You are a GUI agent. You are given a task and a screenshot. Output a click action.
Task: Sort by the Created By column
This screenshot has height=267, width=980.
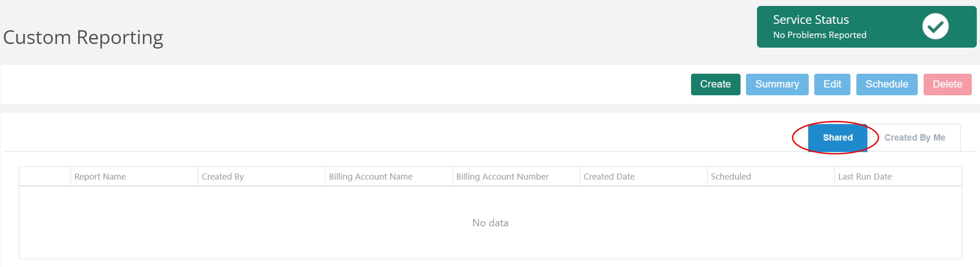[222, 176]
